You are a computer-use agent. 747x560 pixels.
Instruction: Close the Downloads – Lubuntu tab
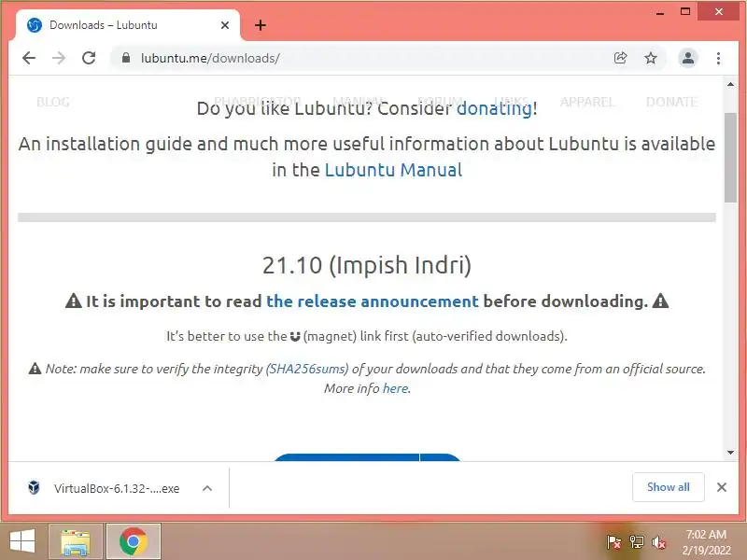[225, 25]
